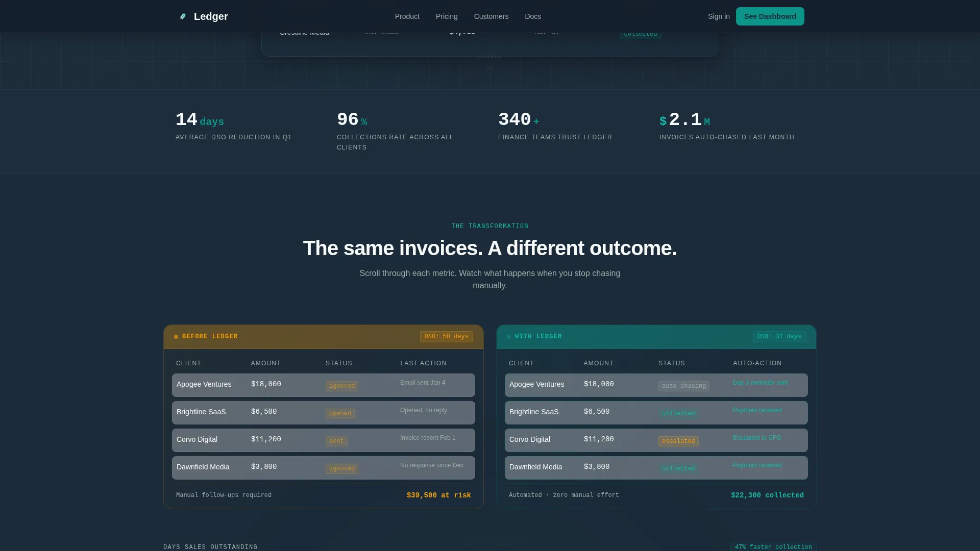Click the '14 days' DSO reduction stat
The image size is (980, 551).
(200, 120)
